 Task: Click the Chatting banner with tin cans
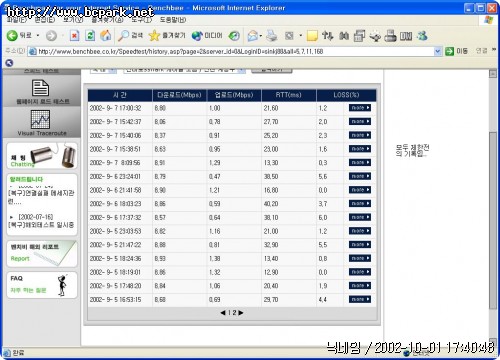[42, 156]
